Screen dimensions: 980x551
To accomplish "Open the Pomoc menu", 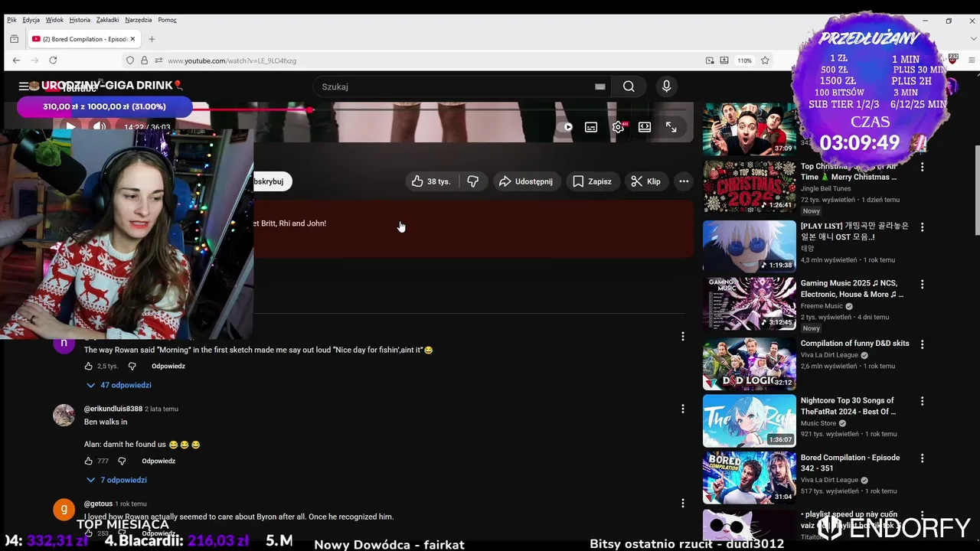I will [167, 20].
